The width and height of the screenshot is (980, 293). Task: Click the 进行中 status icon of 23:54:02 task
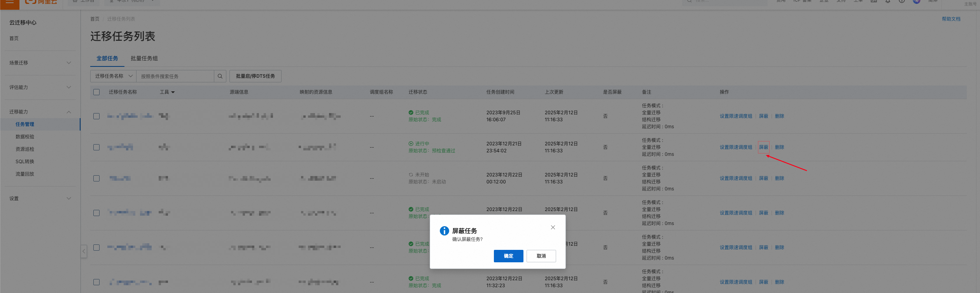point(411,144)
